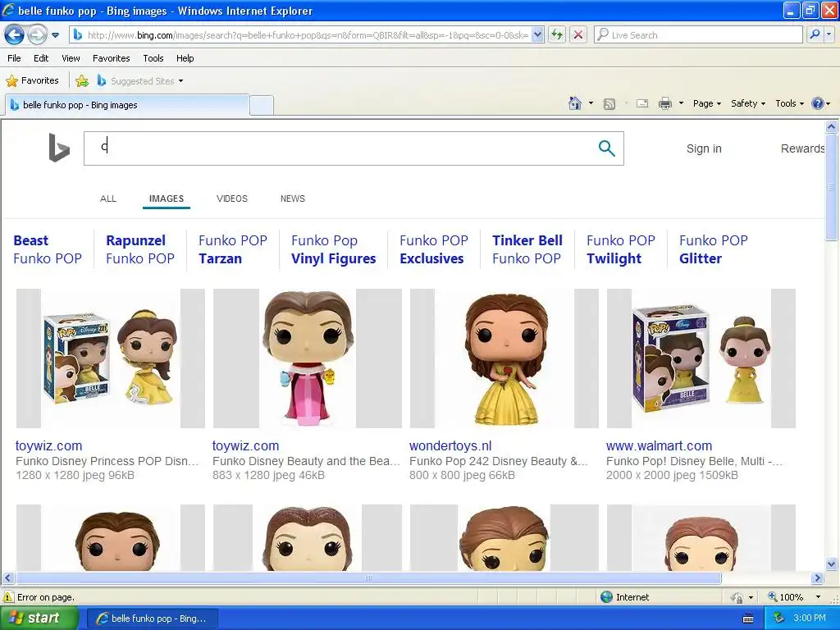Click the Read Mail icon
Image resolution: width=840 pixels, height=630 pixels.
[642, 103]
